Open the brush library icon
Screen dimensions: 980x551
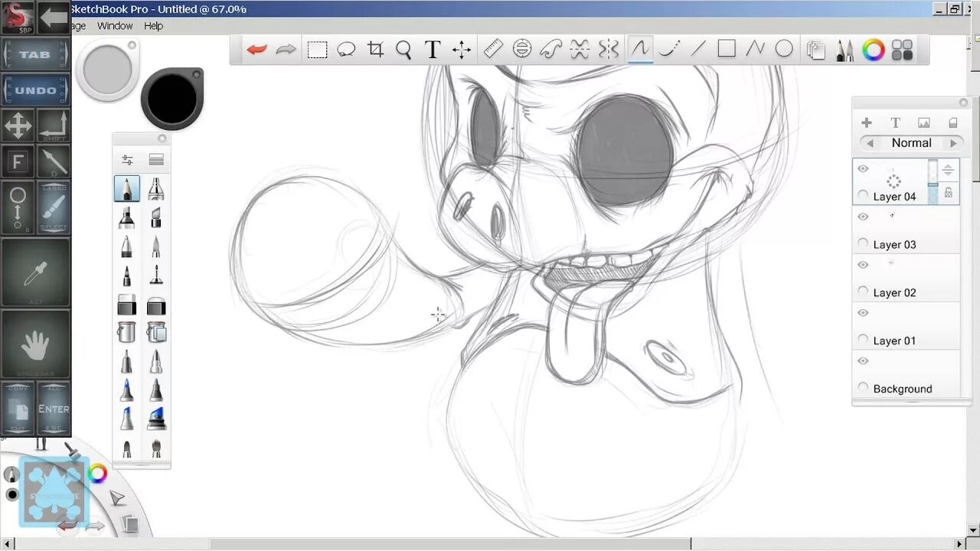pos(156,160)
